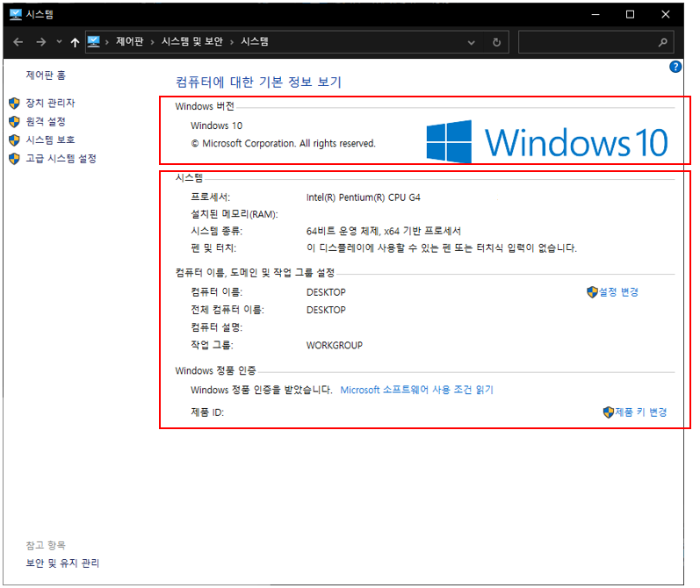700x588 pixels.
Task: Go forward with the forward arrow
Action: tap(40, 42)
